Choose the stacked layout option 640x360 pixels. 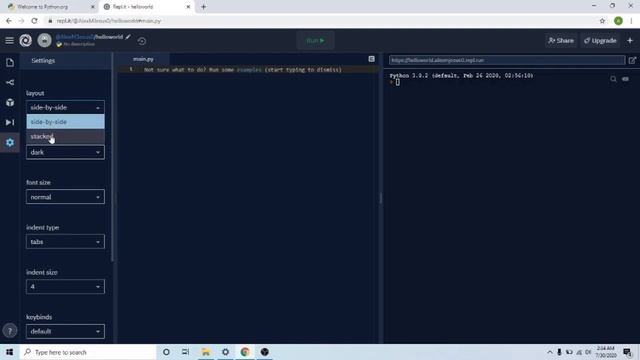click(x=65, y=136)
